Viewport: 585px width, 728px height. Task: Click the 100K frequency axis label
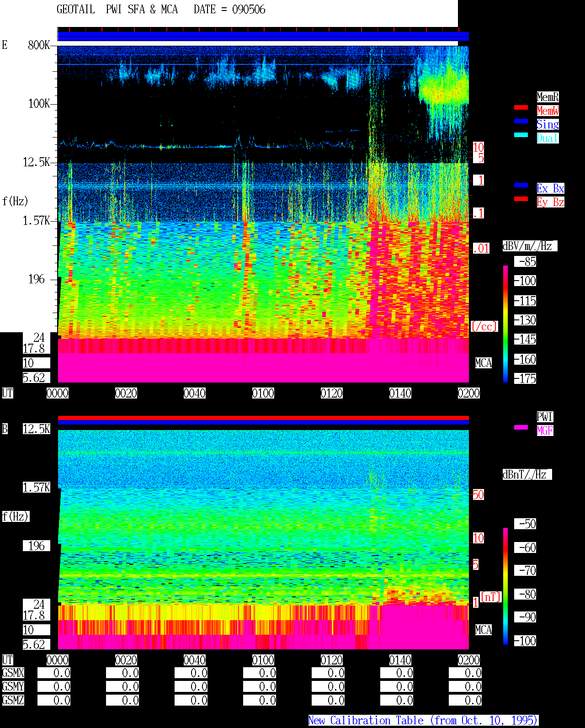[39, 104]
